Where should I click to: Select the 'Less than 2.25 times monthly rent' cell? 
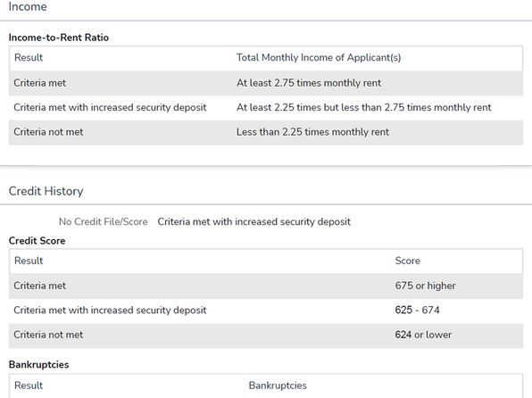[312, 132]
